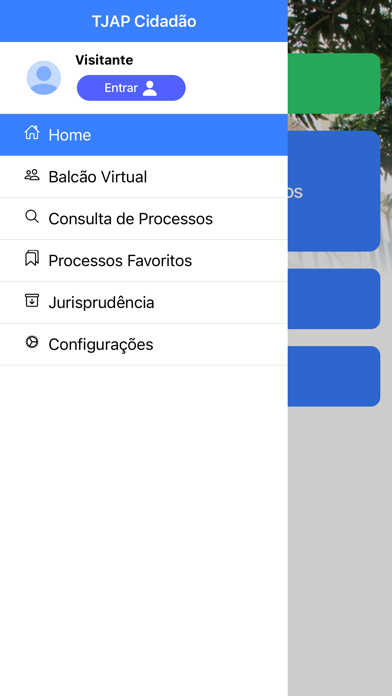Viewport: 392px width, 696px height.
Task: Tap the Visitante username label
Action: click(104, 60)
